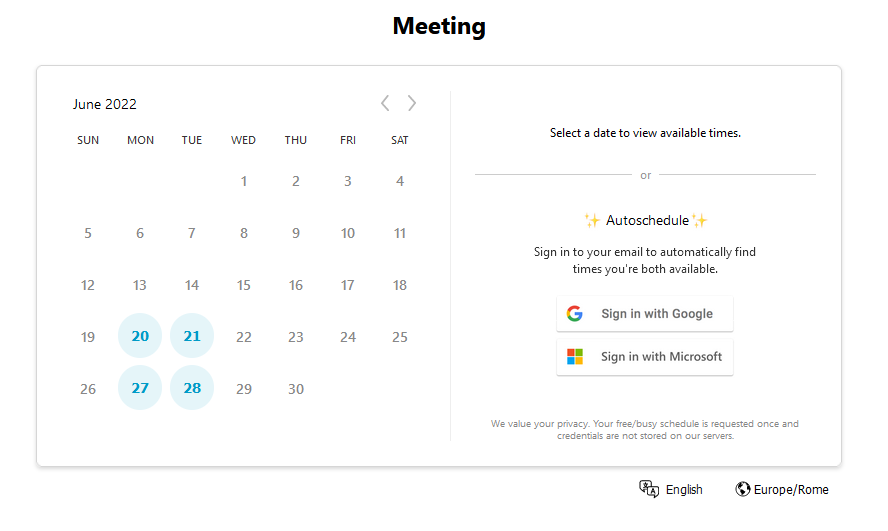Click the Autoschedule heading
The image size is (888, 531).
(x=647, y=220)
